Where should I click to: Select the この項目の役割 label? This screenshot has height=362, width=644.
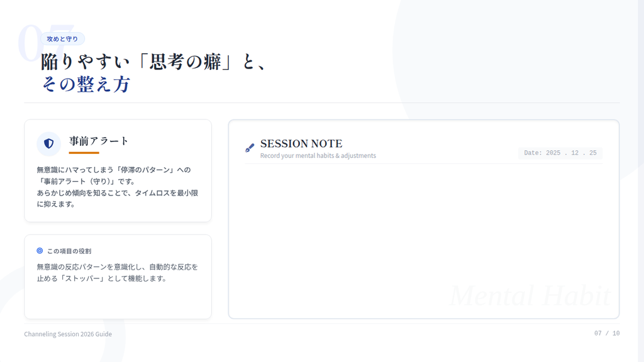pyautogui.click(x=69, y=251)
